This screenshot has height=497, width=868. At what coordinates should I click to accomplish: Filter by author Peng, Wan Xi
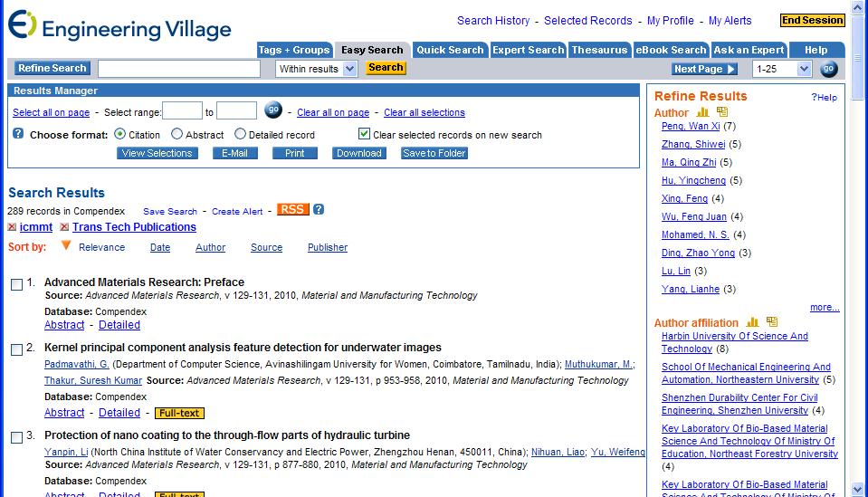(691, 126)
